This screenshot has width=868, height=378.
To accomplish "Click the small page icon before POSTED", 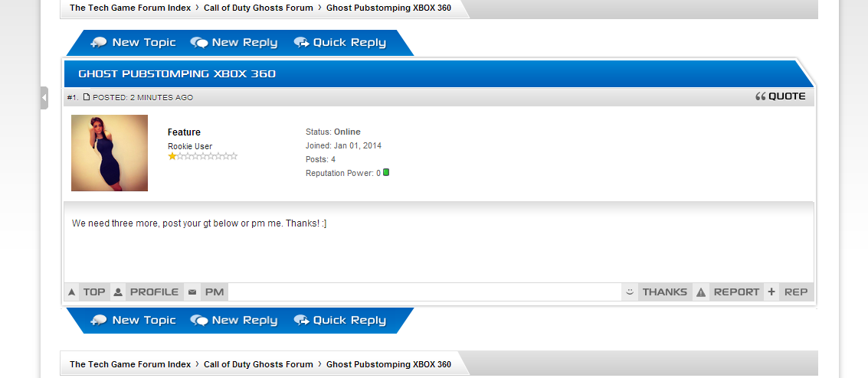I will coord(87,97).
